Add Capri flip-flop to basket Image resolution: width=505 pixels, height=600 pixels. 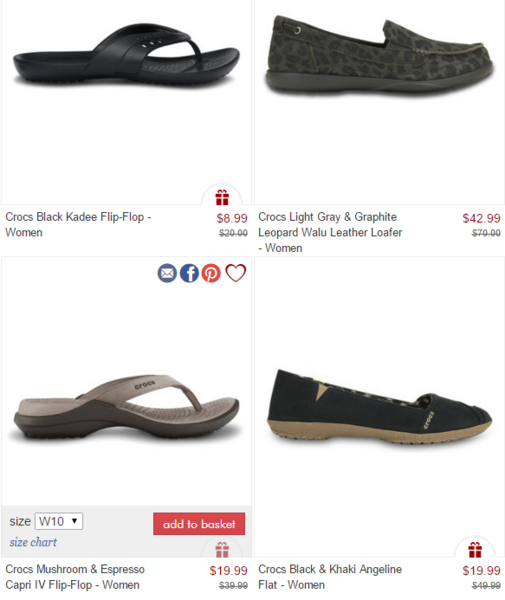click(199, 524)
